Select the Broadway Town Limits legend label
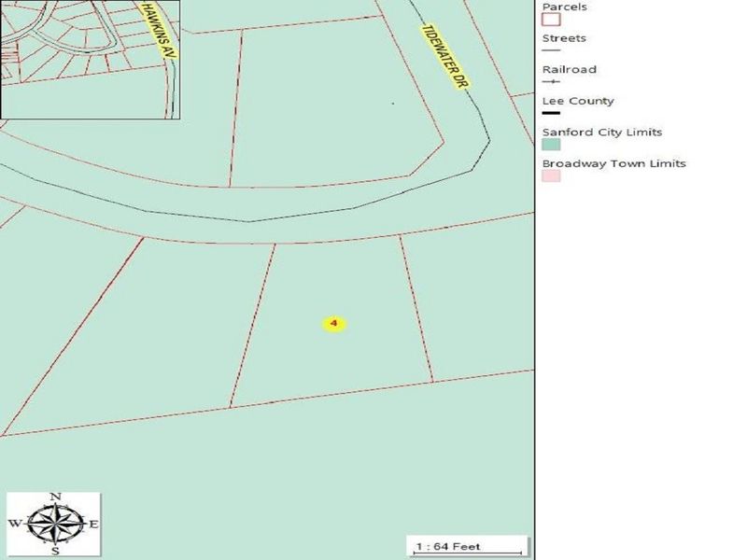This screenshot has width=747, height=560. pyautogui.click(x=614, y=163)
